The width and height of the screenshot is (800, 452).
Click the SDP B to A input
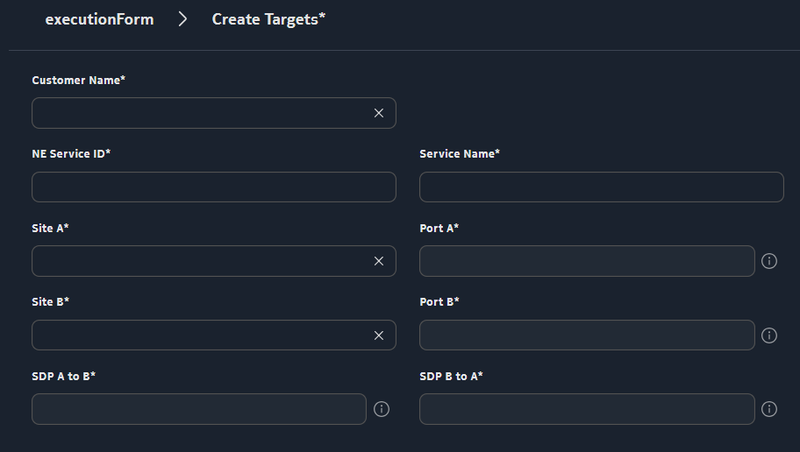[x=586, y=409]
